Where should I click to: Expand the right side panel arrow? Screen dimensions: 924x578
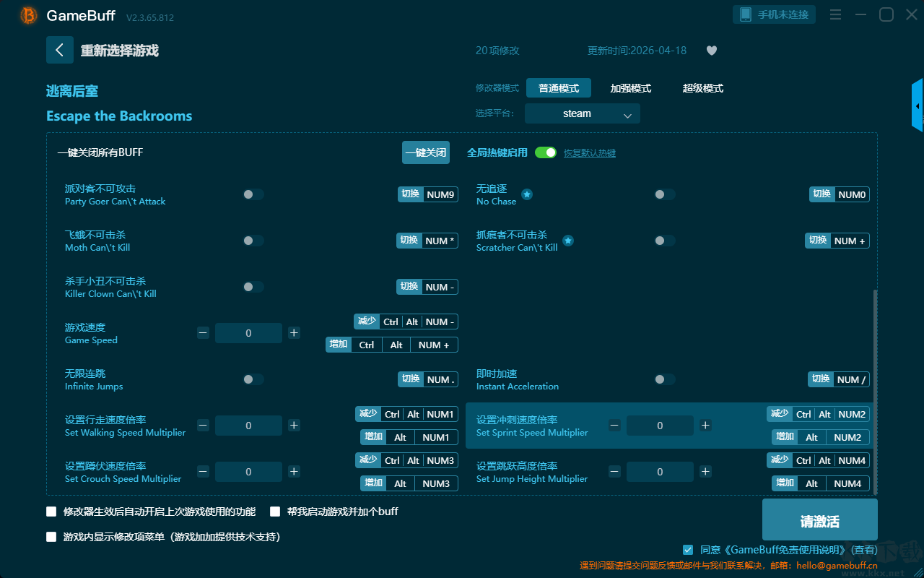(x=918, y=105)
